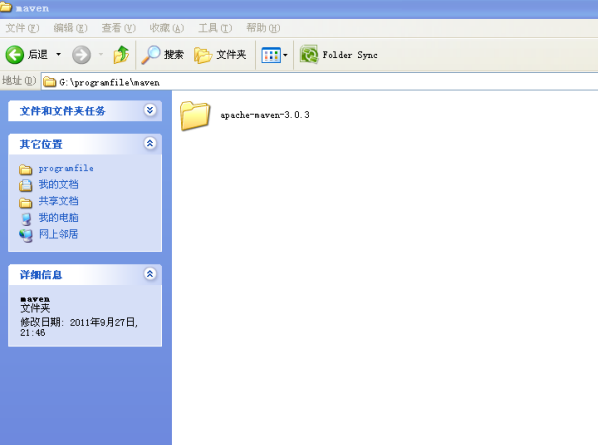Click the 网上邻居 network globe icon
The width and height of the screenshot is (598, 445).
tap(26, 235)
